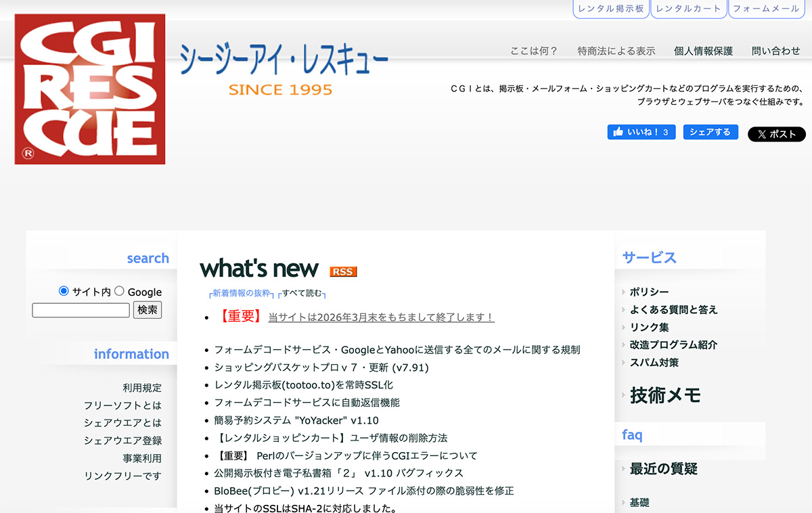812x513 pixels.
Task: Click the CGI RESCUE logo
Action: tap(89, 89)
